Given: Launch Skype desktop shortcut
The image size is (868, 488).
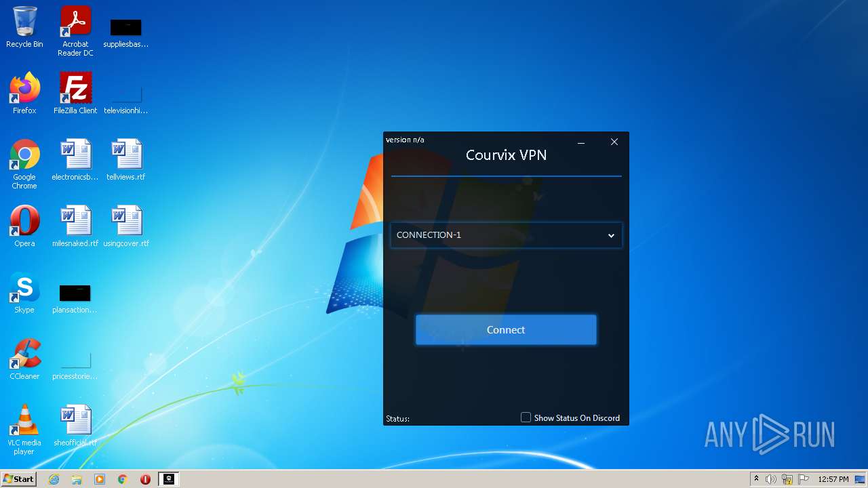Looking at the screenshot, I should click(x=24, y=293).
